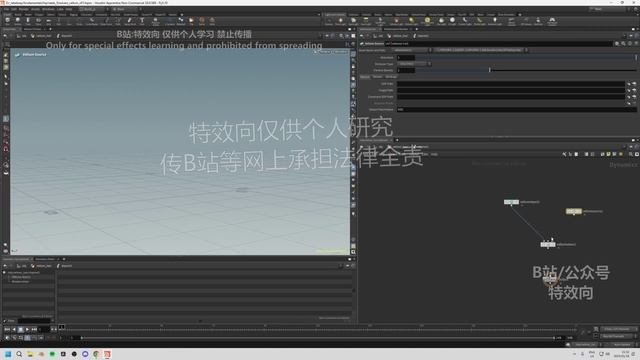Viewport: 640px width, 360px height.
Task: Click the first black path field under the tabs
Action: 511,84
